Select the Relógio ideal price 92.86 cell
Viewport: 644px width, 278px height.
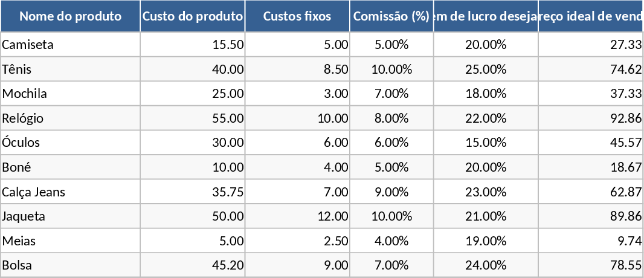590,118
